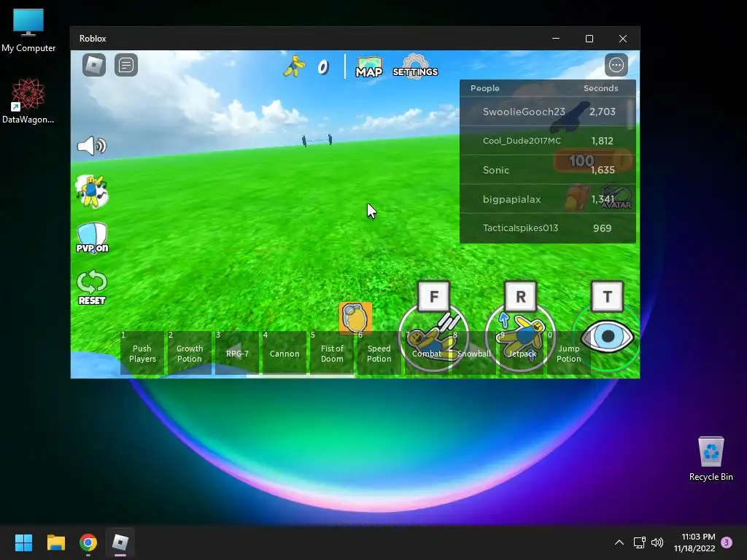Open the MAP button

click(x=369, y=67)
